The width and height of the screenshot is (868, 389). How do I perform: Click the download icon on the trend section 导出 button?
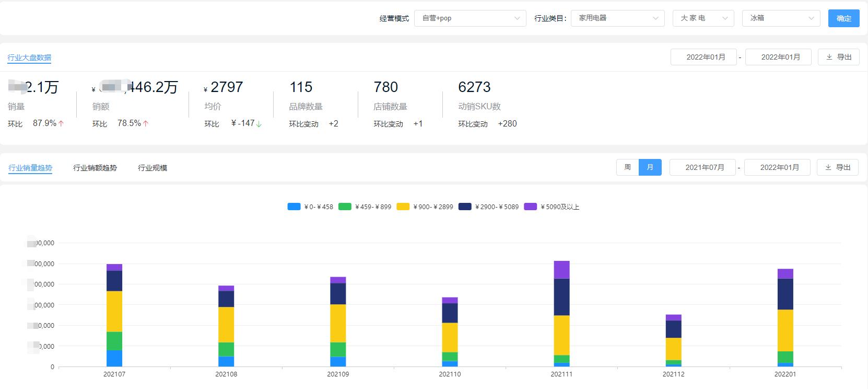(828, 167)
